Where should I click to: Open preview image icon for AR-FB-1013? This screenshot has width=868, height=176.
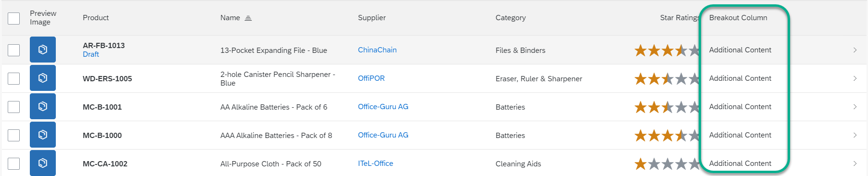tap(43, 50)
